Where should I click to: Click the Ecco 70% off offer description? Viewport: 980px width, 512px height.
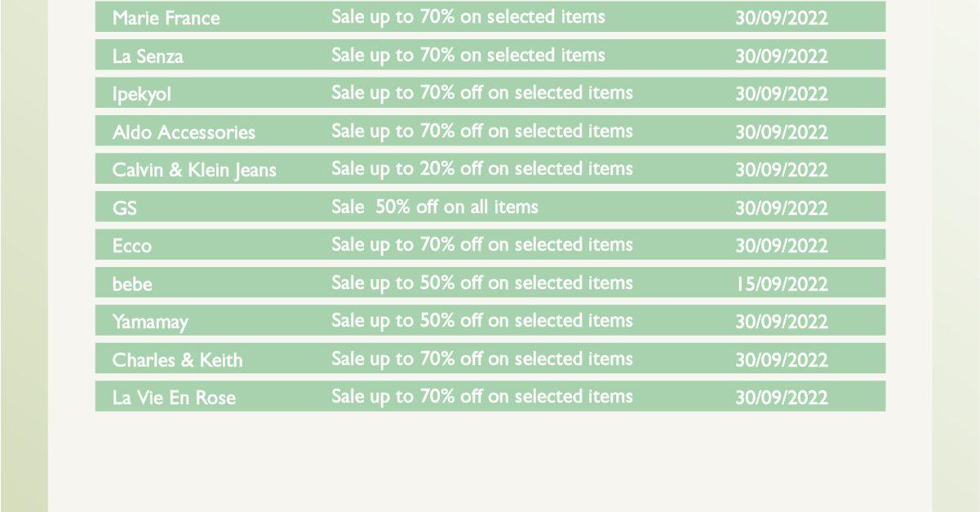[x=482, y=244]
